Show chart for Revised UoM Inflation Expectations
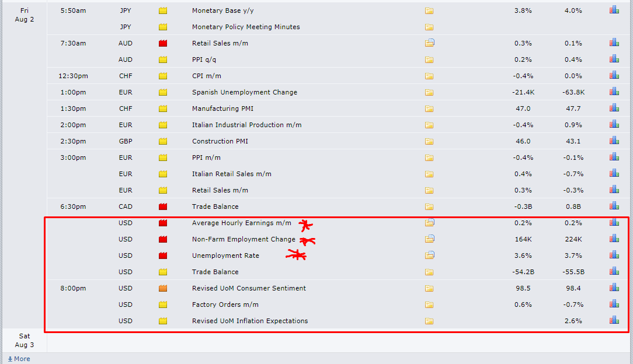The width and height of the screenshot is (633, 364). pos(614,320)
